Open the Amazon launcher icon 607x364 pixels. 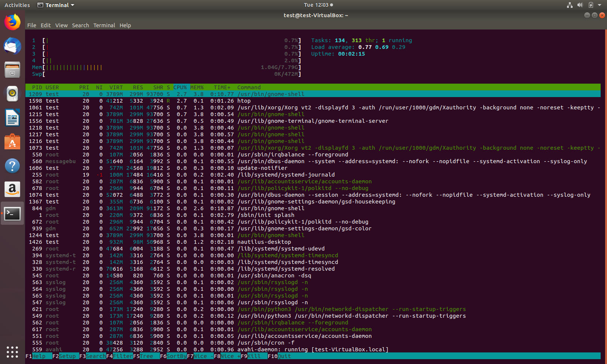click(x=12, y=190)
